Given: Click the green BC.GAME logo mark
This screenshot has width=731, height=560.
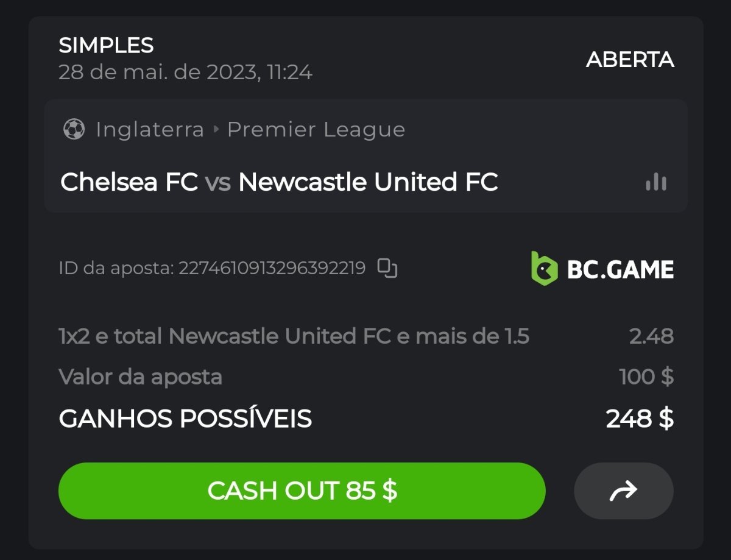Looking at the screenshot, I should 544,269.
